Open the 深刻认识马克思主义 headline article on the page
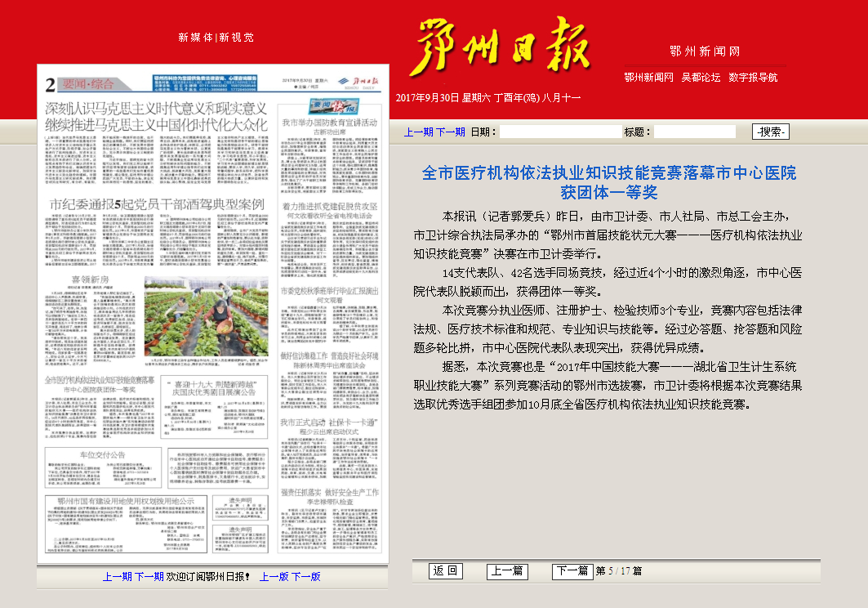This screenshot has height=608, width=868. point(157,116)
